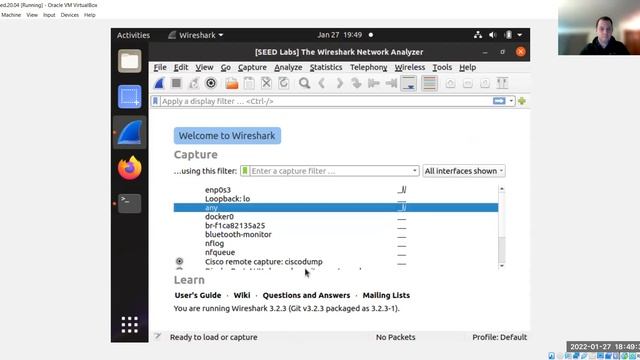Open the Tools menu
640x360 pixels.
click(442, 67)
